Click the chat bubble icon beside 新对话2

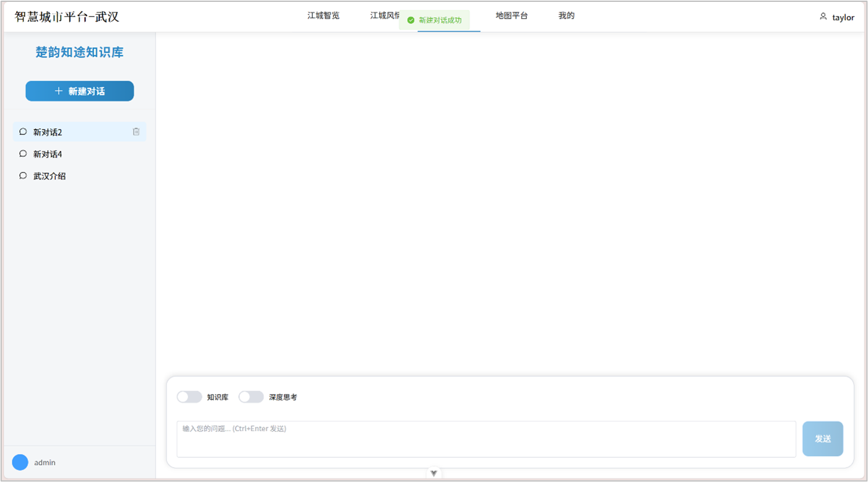point(23,132)
